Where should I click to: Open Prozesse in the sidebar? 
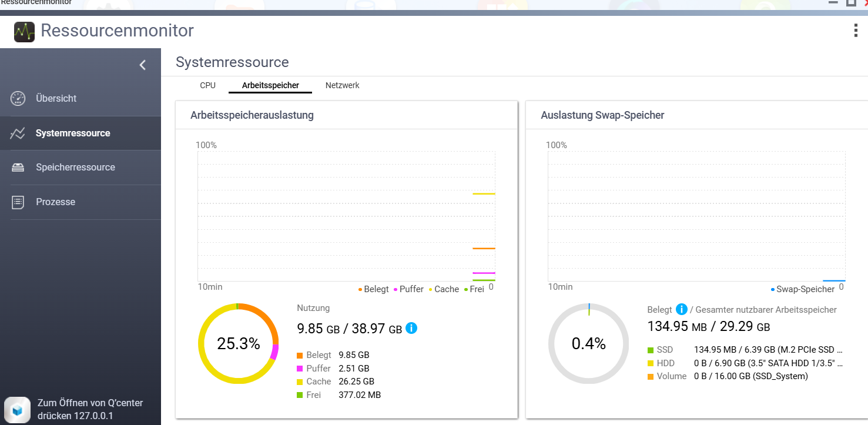pyautogui.click(x=55, y=202)
